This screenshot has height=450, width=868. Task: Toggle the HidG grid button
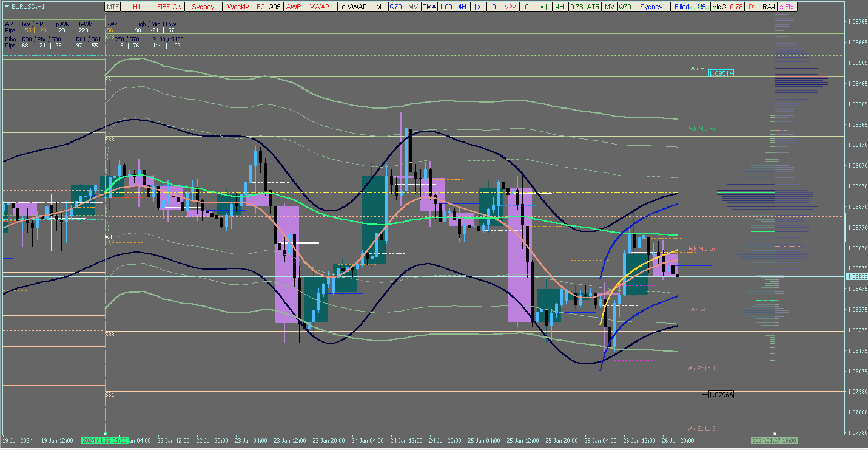point(719,7)
